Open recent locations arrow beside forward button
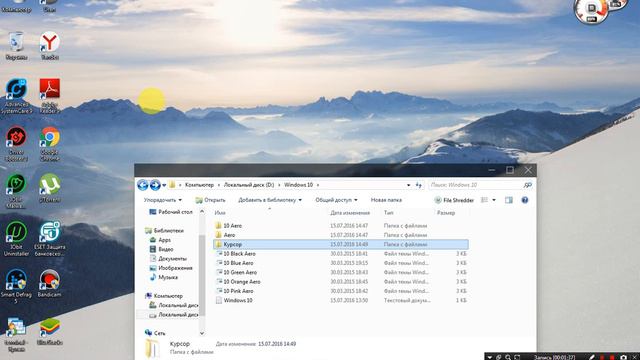640x360 pixels. click(164, 185)
